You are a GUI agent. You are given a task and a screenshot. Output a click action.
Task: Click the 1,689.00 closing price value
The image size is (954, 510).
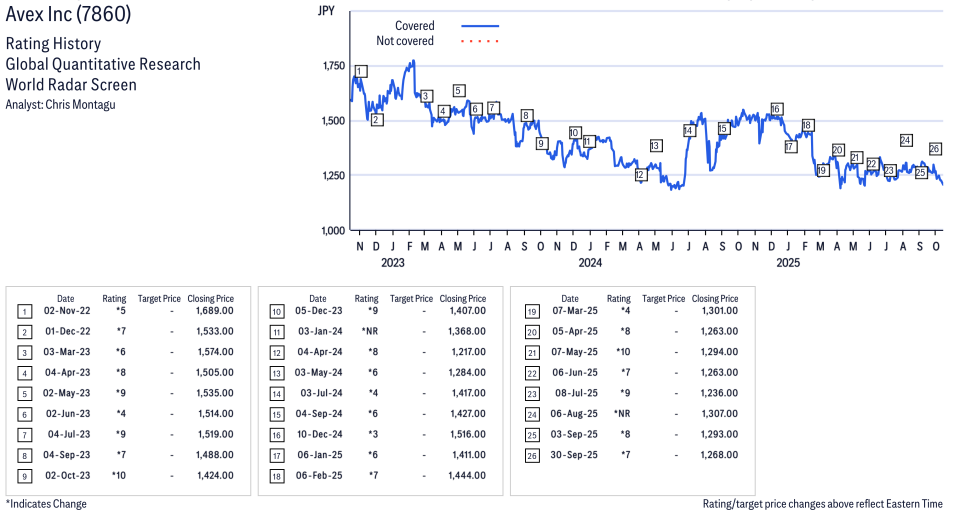pyautogui.click(x=216, y=311)
